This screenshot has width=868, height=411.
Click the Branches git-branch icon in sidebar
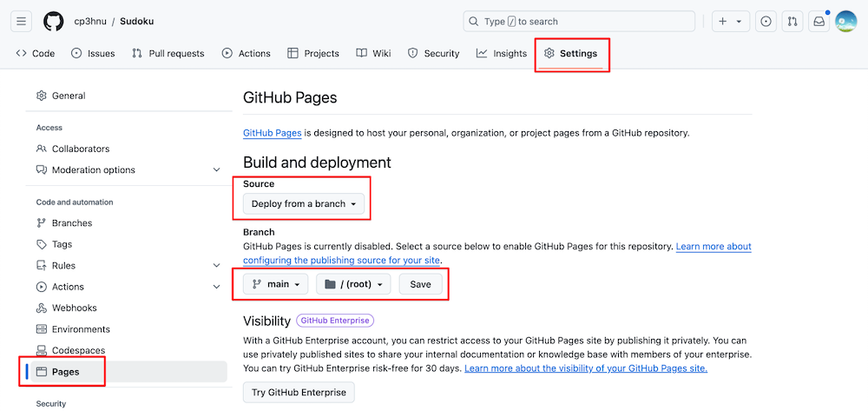coord(42,222)
